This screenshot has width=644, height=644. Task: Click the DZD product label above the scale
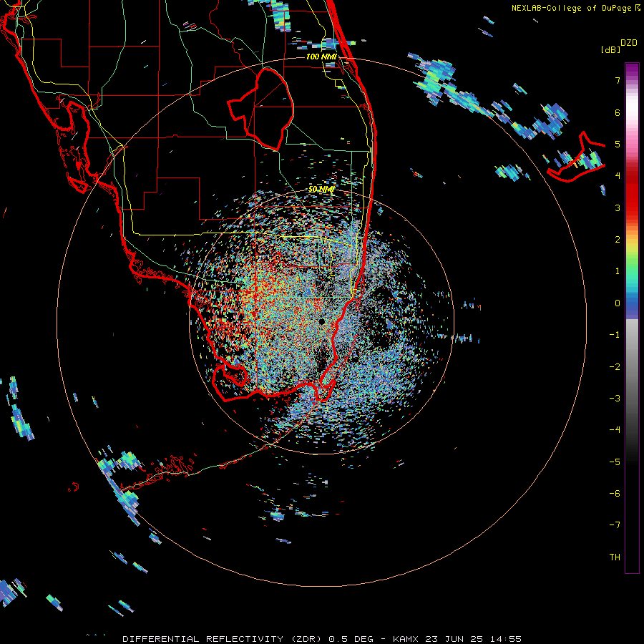click(629, 43)
